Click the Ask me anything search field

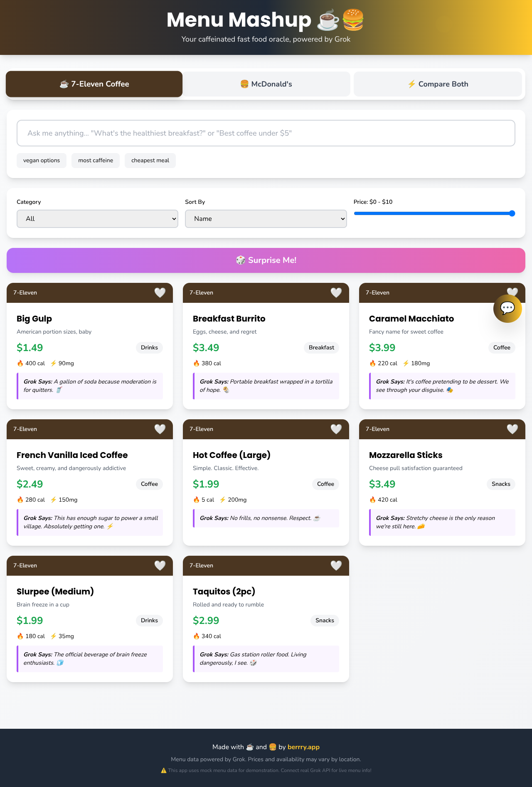pyautogui.click(x=266, y=133)
